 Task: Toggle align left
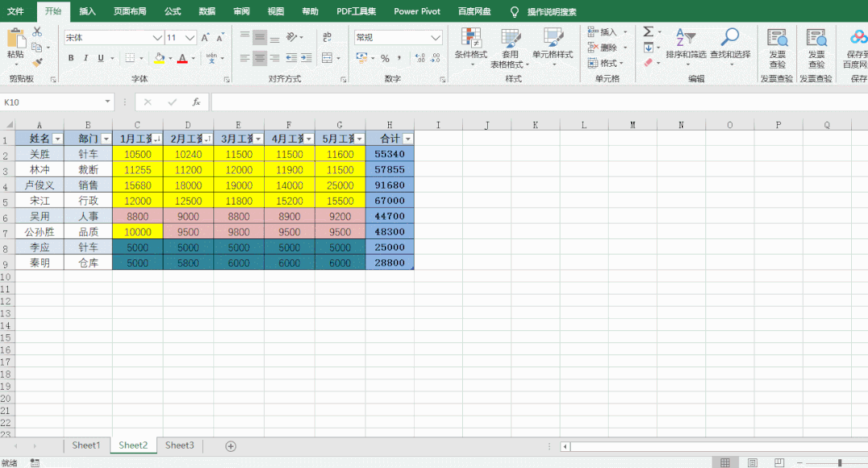click(245, 58)
